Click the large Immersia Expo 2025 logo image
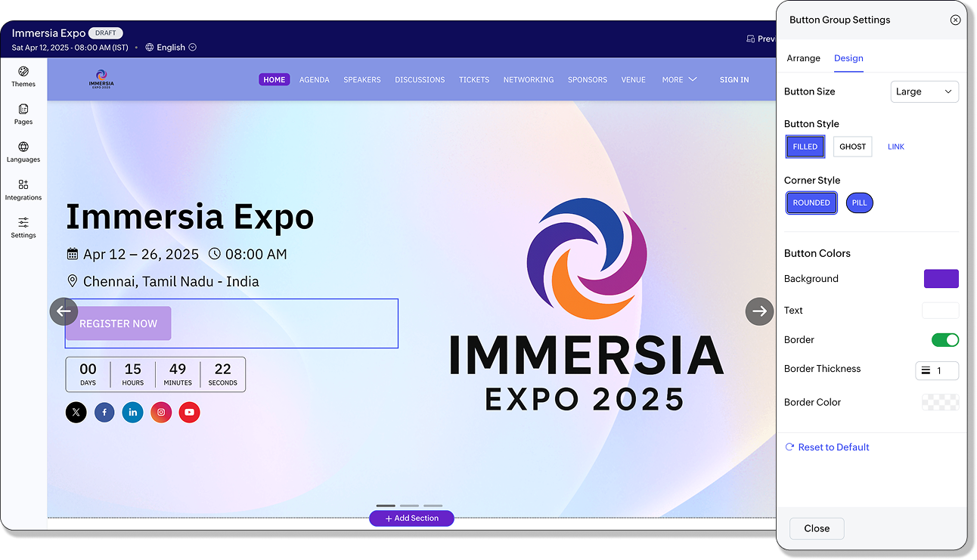This screenshot has width=977, height=560. [586, 304]
